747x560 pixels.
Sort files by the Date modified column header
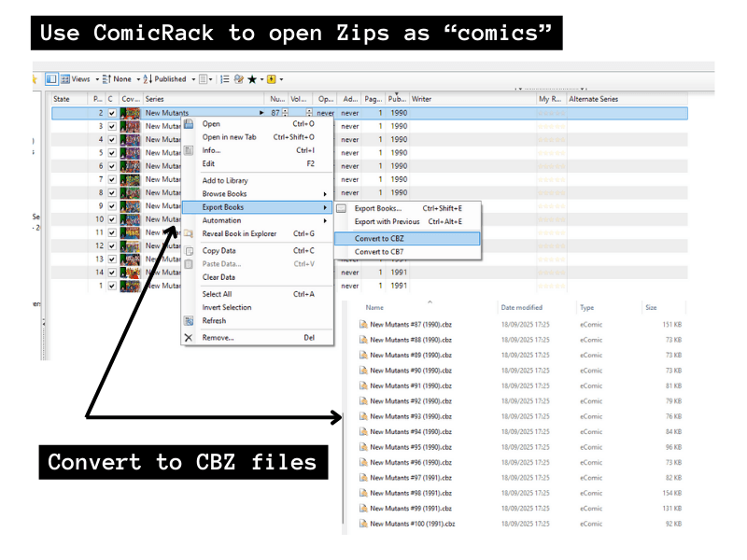click(521, 307)
